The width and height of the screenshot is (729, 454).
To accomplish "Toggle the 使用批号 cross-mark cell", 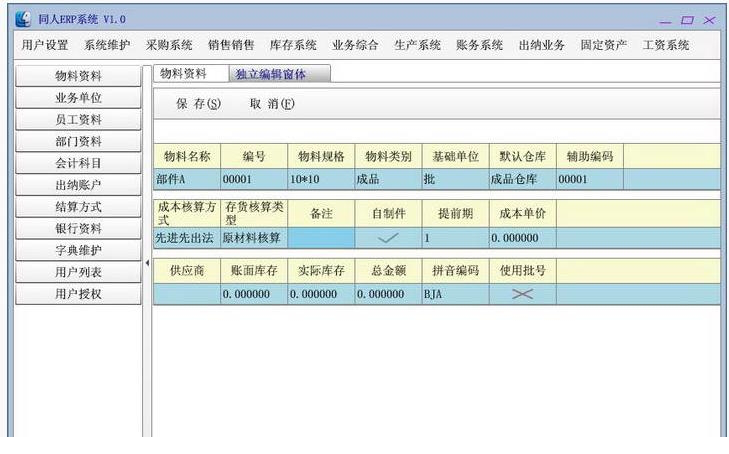I will point(523,294).
